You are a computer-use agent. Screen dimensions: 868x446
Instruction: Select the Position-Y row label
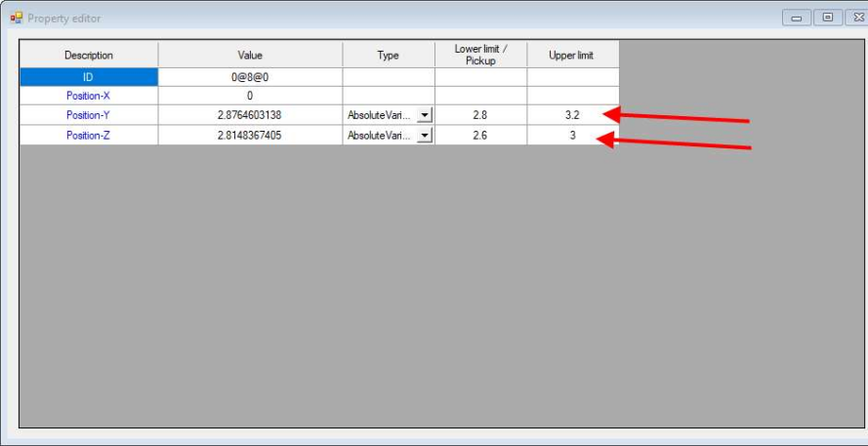pyautogui.click(x=89, y=115)
